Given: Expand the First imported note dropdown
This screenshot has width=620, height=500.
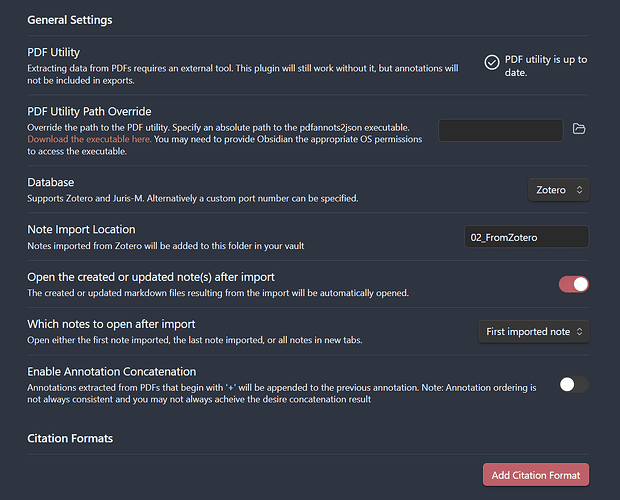Looking at the screenshot, I should (533, 331).
